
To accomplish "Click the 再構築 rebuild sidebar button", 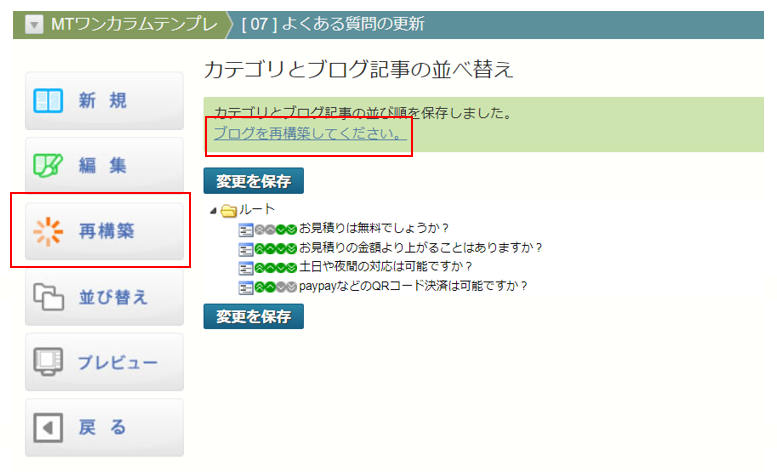I will (104, 231).
